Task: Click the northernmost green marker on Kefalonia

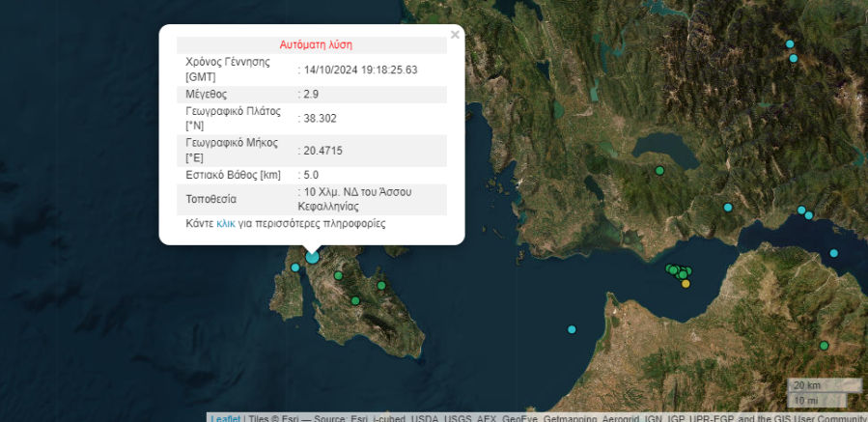Action: pyautogui.click(x=338, y=276)
